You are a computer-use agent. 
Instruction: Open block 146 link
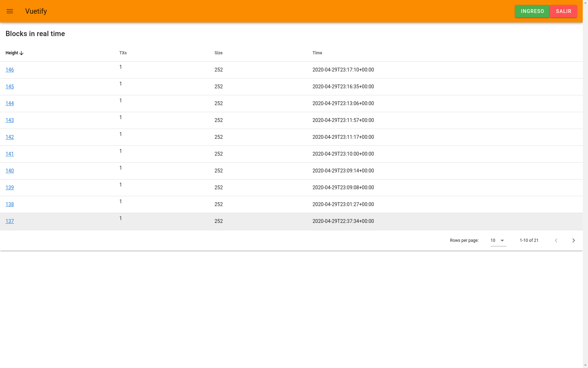coord(10,70)
